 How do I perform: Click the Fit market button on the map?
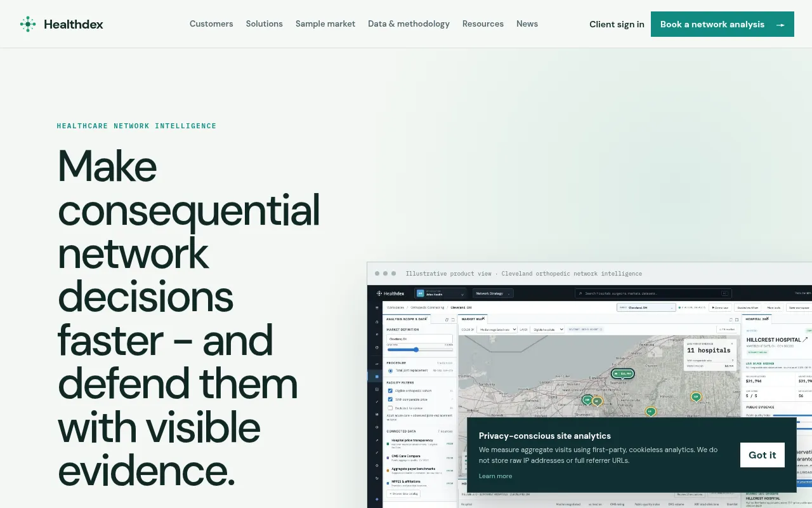(727, 330)
